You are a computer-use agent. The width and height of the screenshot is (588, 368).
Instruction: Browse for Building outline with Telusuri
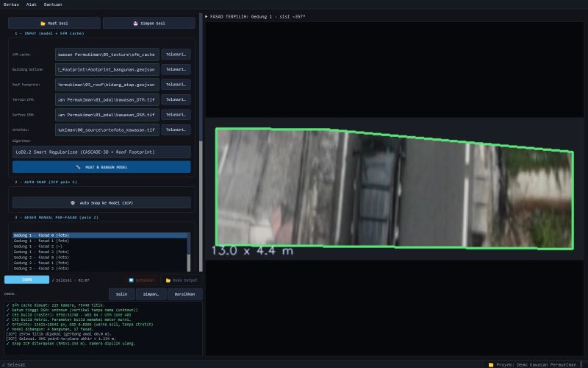176,69
